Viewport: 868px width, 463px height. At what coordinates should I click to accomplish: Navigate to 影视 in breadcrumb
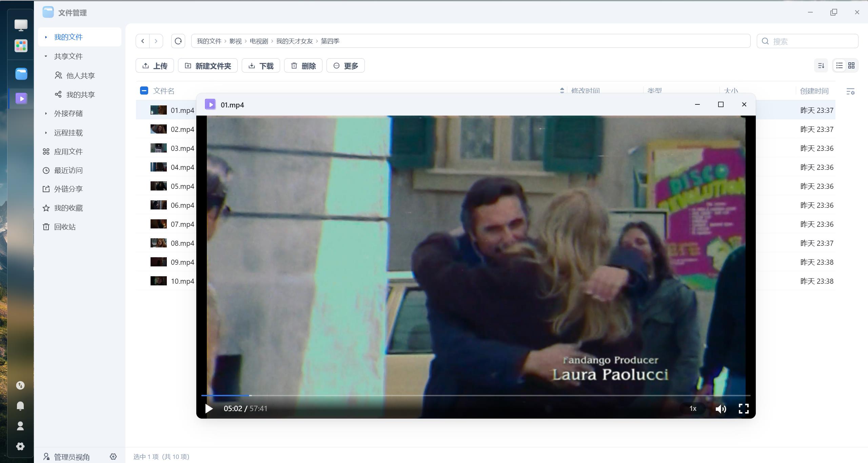coord(235,41)
